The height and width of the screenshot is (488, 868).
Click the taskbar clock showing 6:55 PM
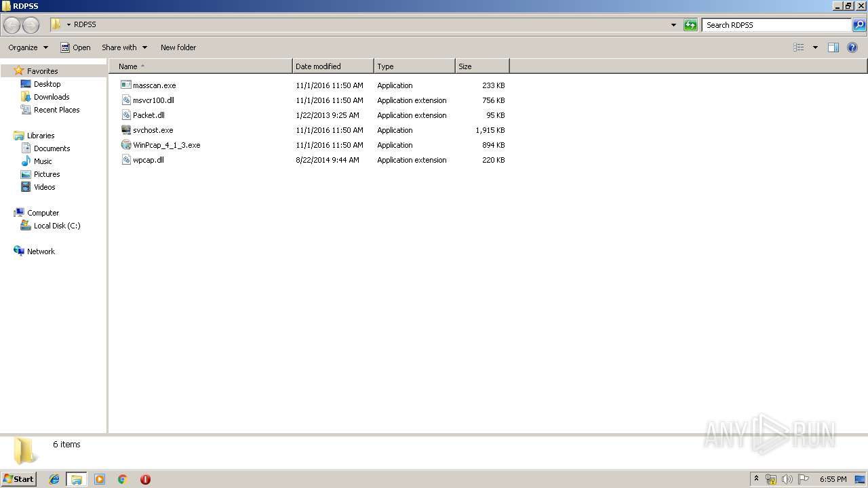[x=833, y=479]
